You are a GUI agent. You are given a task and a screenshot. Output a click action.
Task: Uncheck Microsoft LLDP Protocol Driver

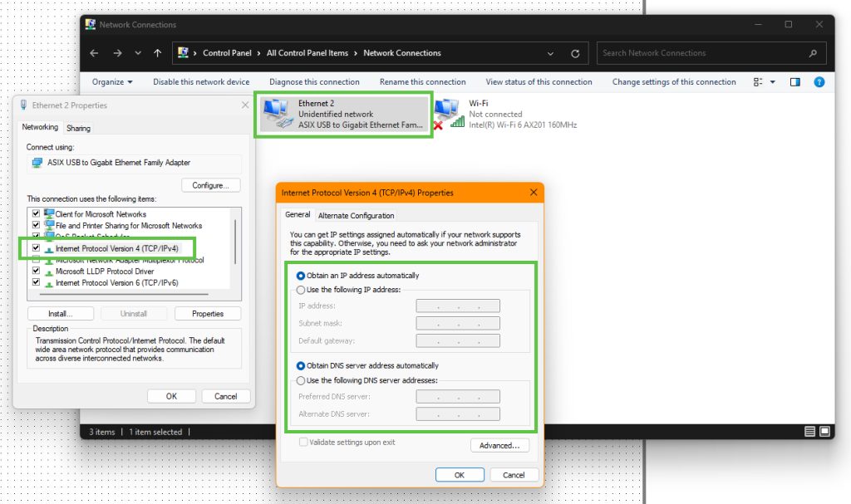click(x=36, y=271)
